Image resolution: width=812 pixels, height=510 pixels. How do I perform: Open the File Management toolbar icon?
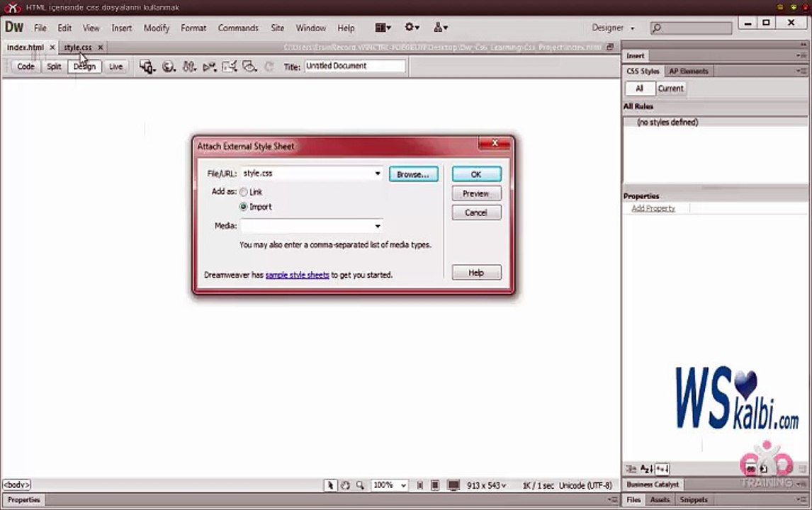[x=189, y=67]
